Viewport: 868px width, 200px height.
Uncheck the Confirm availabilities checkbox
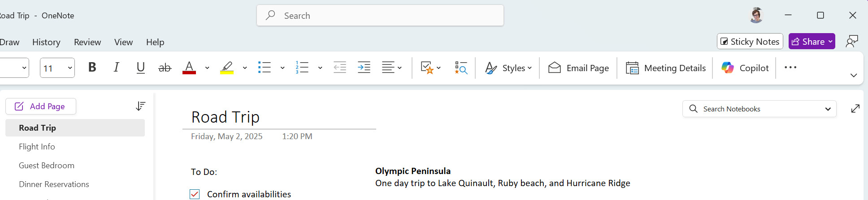coord(195,194)
